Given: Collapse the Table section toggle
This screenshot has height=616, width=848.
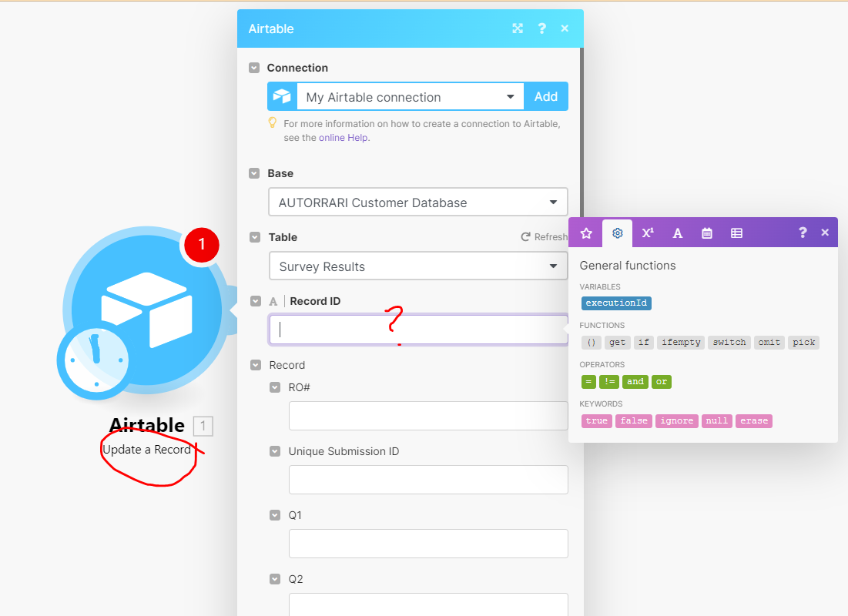Looking at the screenshot, I should coord(255,237).
